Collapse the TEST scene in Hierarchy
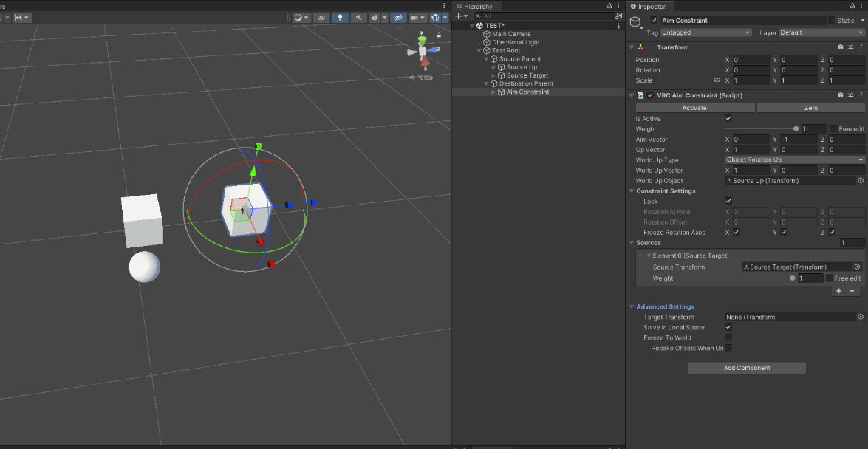 pyautogui.click(x=471, y=26)
